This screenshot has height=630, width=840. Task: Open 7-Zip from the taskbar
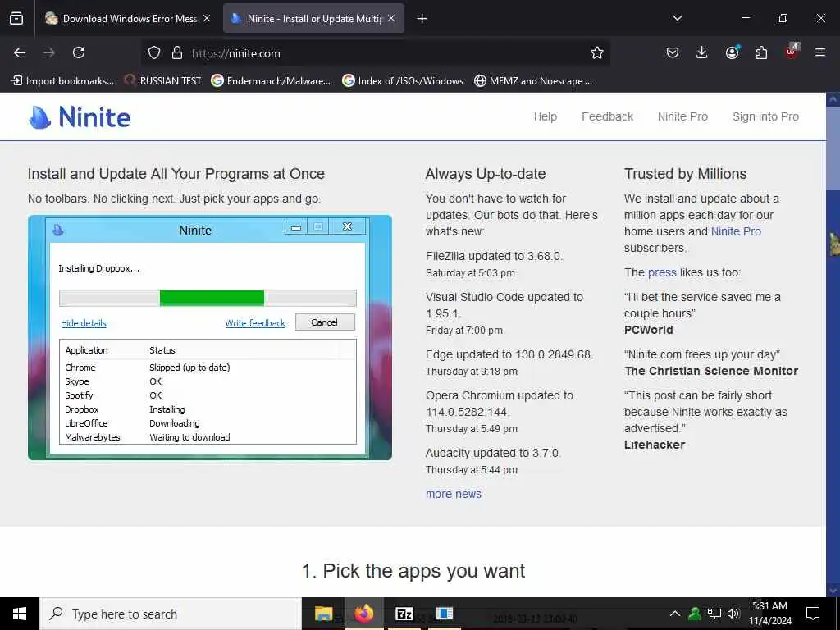(x=404, y=614)
